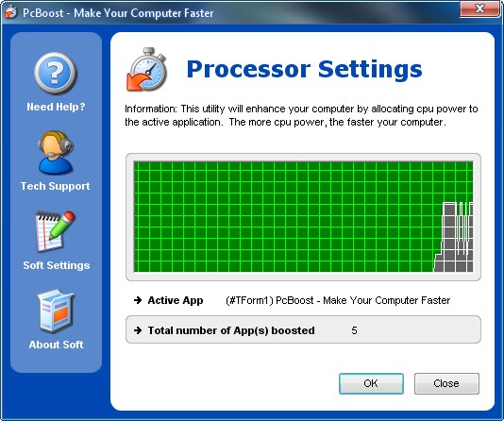Click the Processor Settings heading
This screenshot has height=421, width=504.
[x=304, y=69]
